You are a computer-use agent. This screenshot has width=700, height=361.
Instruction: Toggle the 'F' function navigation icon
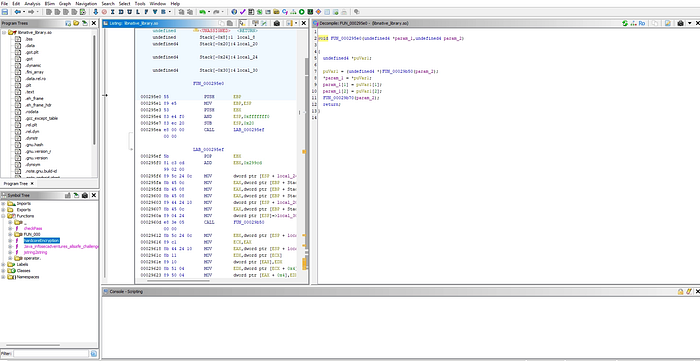[146, 12]
